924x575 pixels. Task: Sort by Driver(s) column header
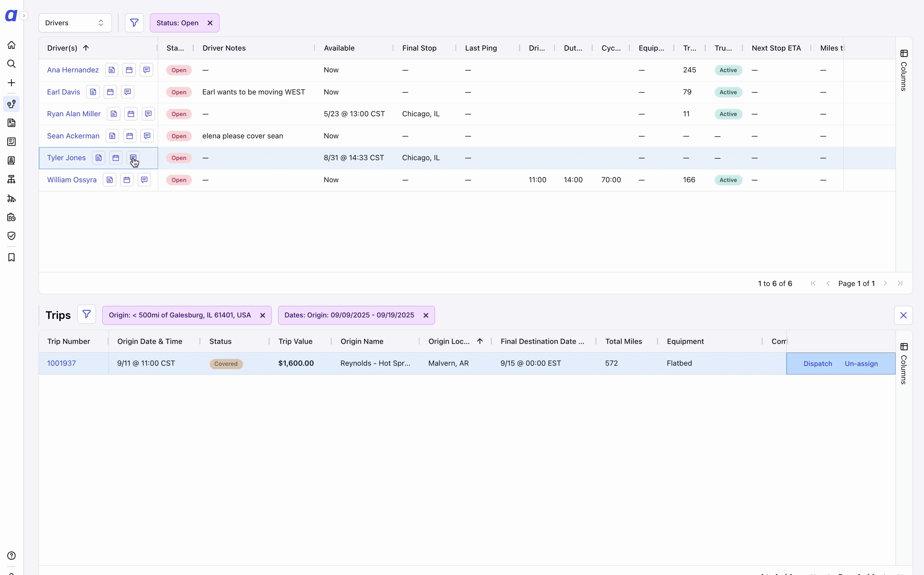(x=62, y=48)
